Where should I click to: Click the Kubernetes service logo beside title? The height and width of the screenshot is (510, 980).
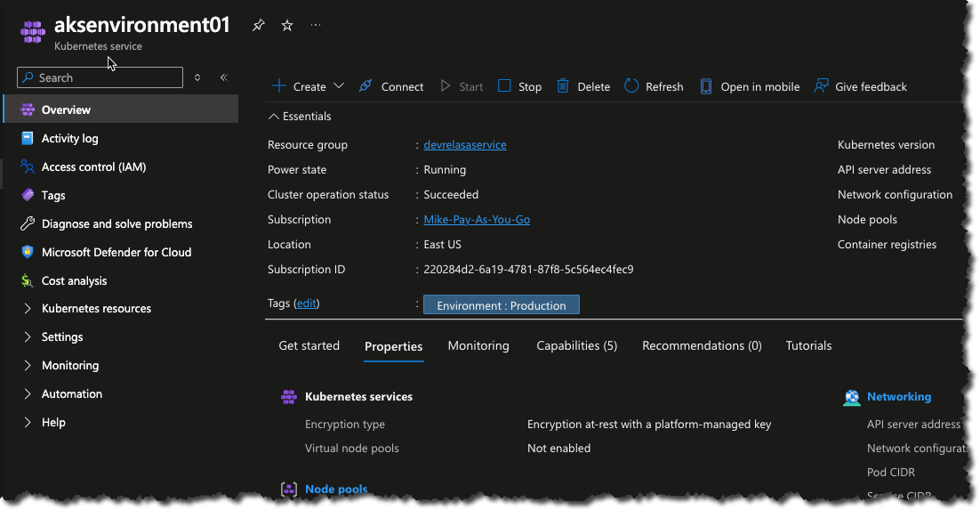click(x=33, y=31)
